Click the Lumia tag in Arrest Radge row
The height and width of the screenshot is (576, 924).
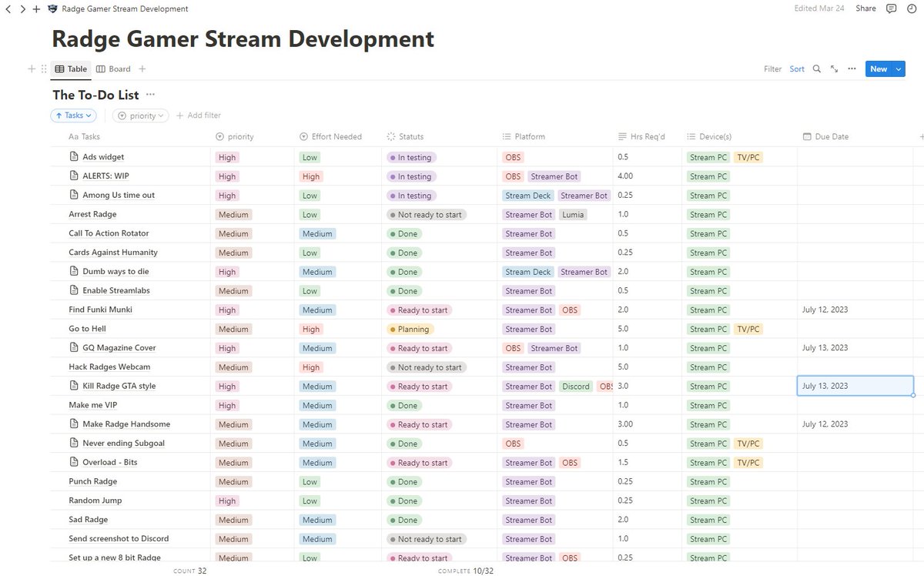point(572,215)
